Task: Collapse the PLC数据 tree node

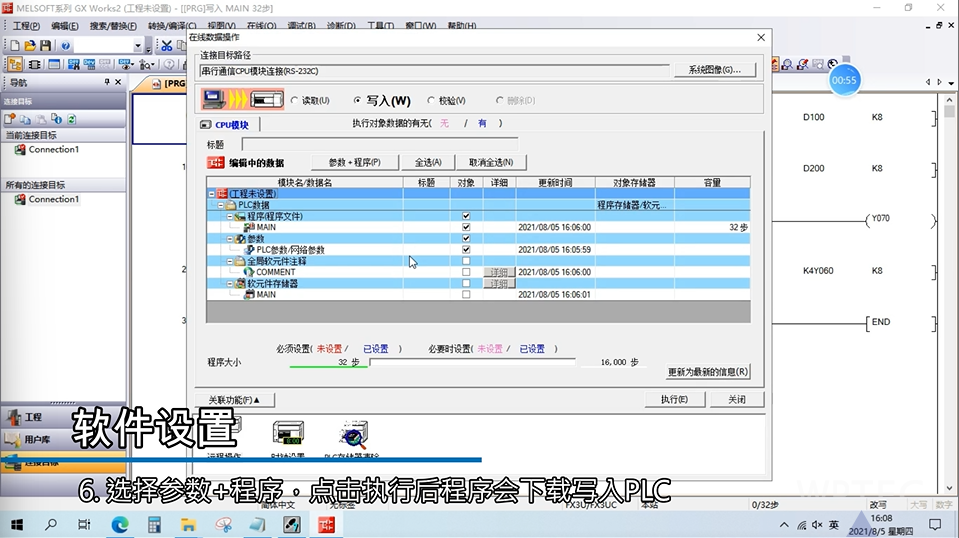Action: tap(221, 205)
